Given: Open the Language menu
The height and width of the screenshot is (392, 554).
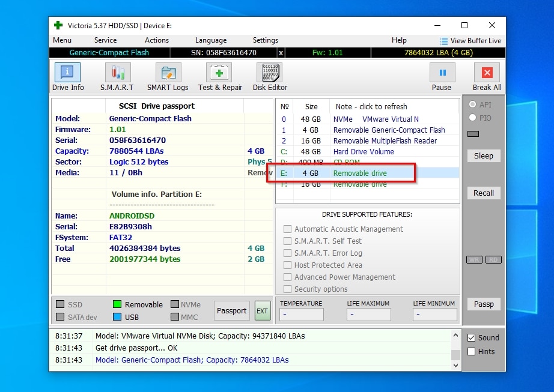Looking at the screenshot, I should point(211,40).
